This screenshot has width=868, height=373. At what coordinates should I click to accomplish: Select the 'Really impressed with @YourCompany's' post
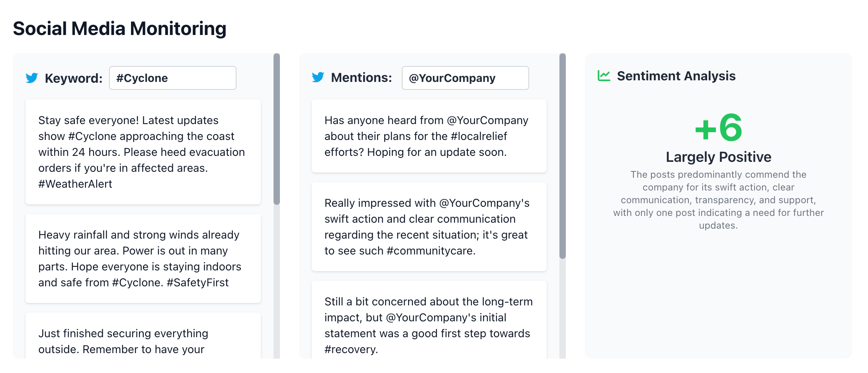pyautogui.click(x=429, y=227)
